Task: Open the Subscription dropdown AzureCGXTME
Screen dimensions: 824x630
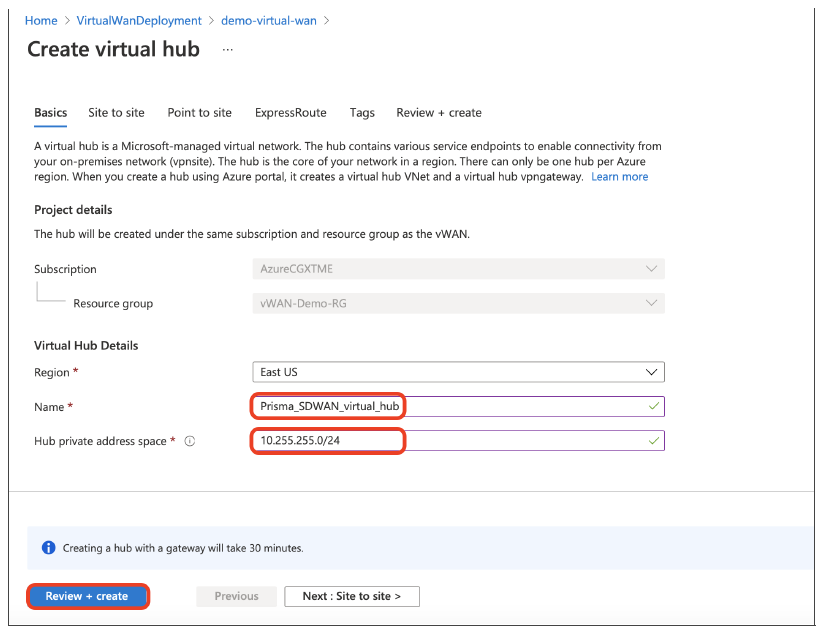Action: point(458,269)
